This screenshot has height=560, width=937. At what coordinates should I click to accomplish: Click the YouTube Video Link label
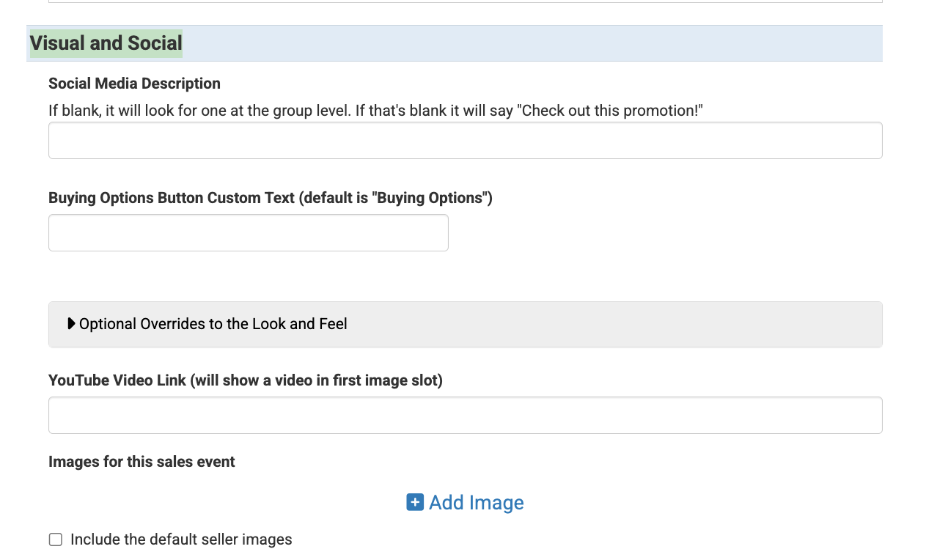tap(117, 380)
